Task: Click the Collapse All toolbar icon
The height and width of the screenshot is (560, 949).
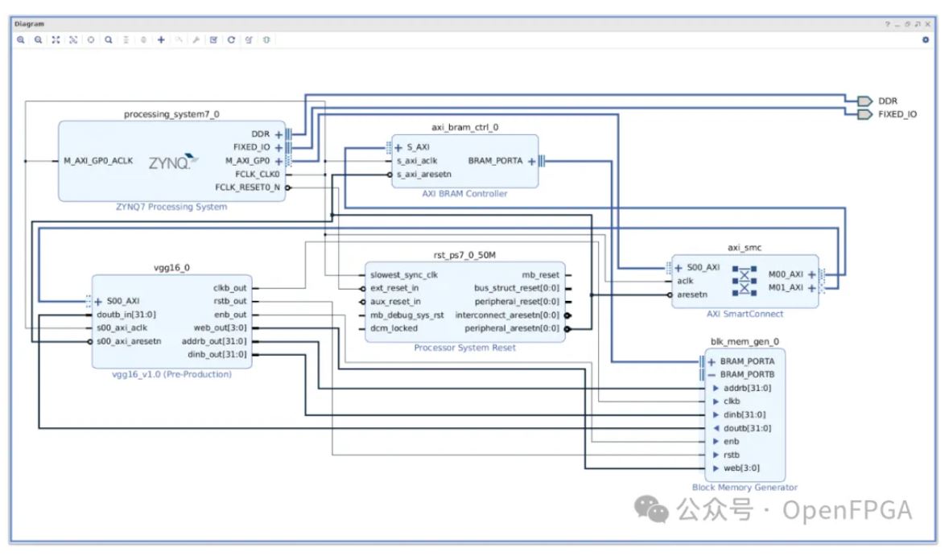Action: point(126,40)
